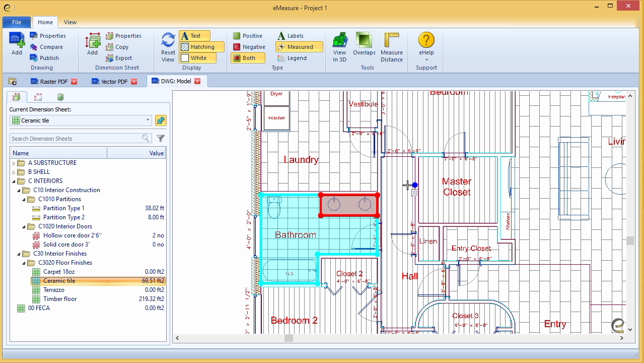Collapse C30 Interior Finishes folder
Screen dimensions: 644x363
coord(19,254)
